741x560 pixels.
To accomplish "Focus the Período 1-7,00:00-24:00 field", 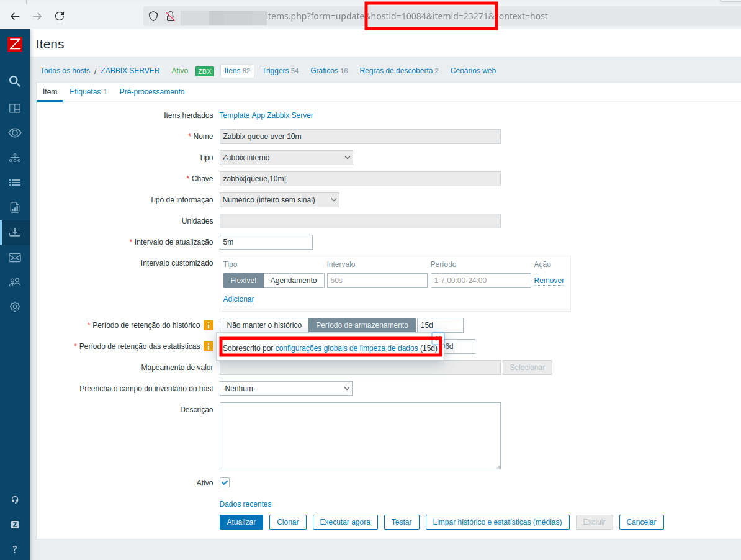I will [x=480, y=280].
